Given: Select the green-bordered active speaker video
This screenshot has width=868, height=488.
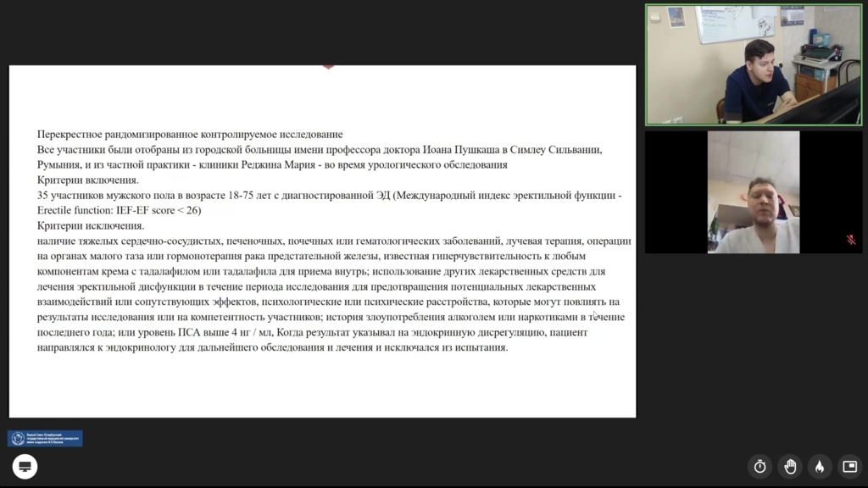Looking at the screenshot, I should tap(754, 65).
